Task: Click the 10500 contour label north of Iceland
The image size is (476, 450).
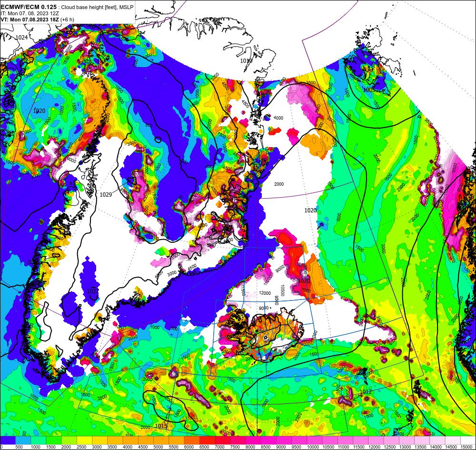Action: coord(282,290)
